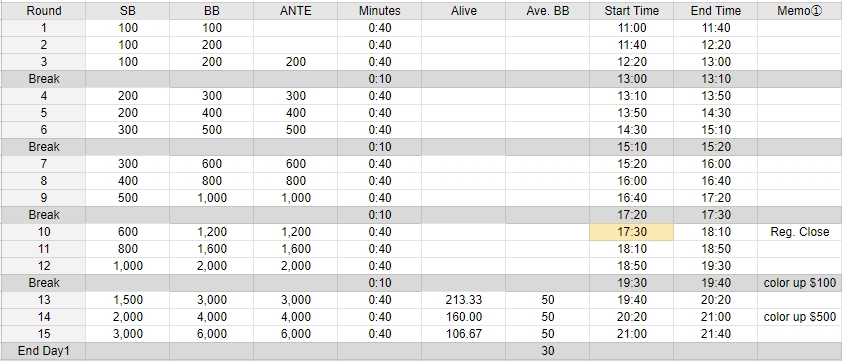Click the Minutes column header

[x=380, y=11]
